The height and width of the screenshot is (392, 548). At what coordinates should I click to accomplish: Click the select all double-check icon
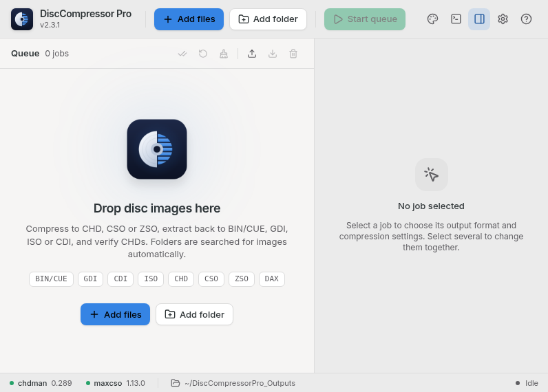coord(182,54)
